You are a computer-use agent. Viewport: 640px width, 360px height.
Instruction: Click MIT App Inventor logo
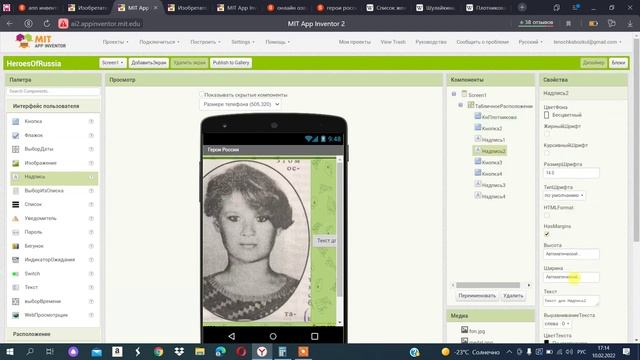(40, 41)
